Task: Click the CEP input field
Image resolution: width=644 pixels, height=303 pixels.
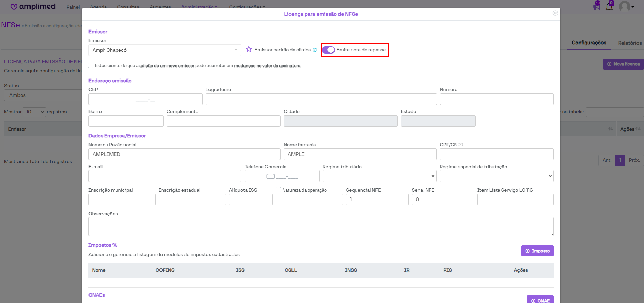Action: tap(145, 99)
